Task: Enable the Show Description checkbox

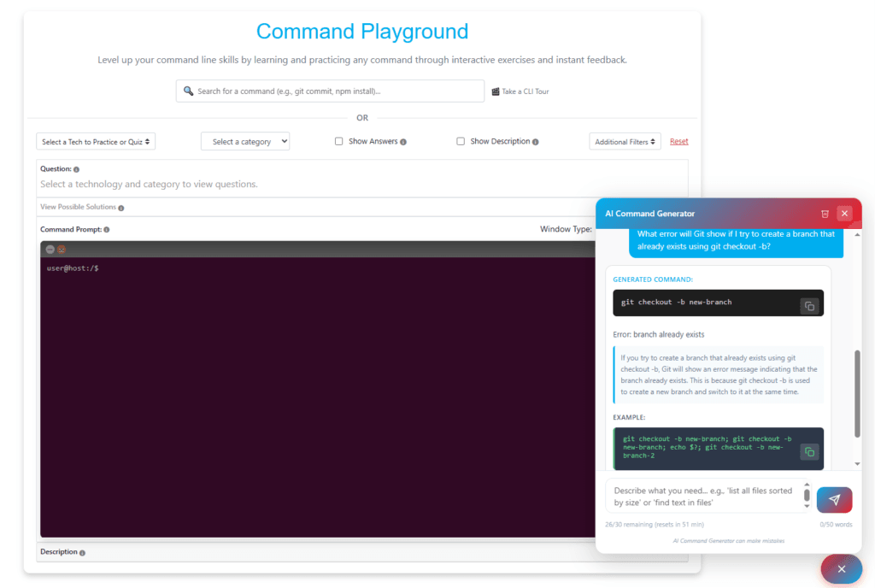Action: pos(461,142)
